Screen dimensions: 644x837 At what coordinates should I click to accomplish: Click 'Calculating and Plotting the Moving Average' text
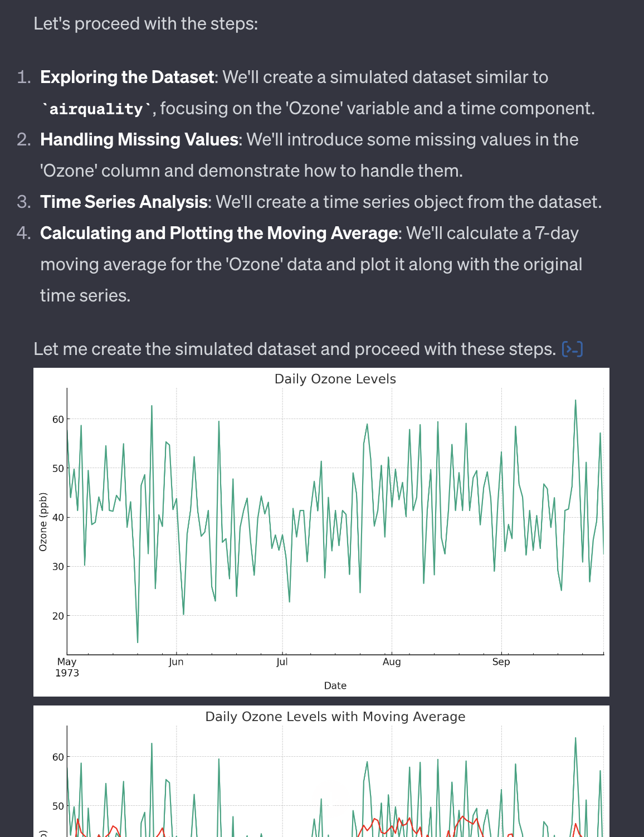[219, 233]
